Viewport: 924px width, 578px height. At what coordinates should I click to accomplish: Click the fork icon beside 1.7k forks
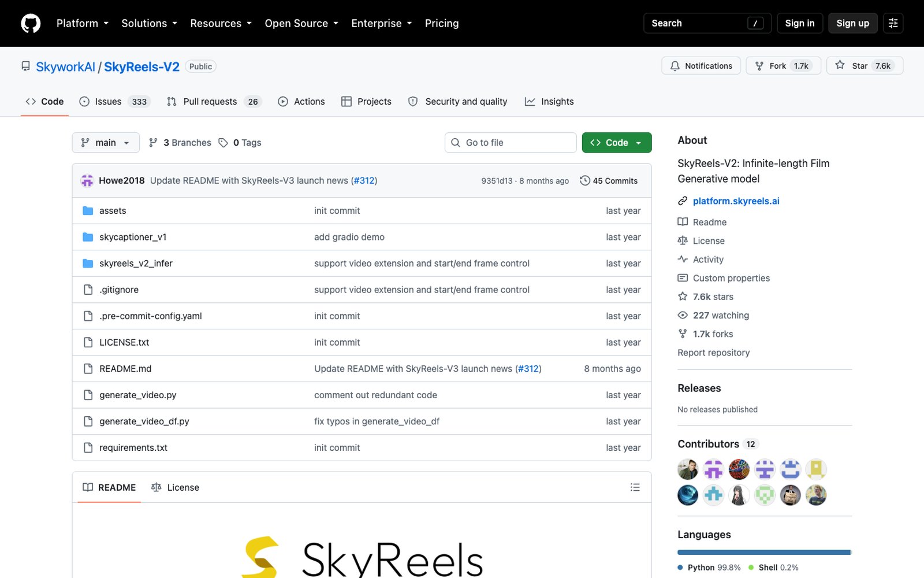683,334
